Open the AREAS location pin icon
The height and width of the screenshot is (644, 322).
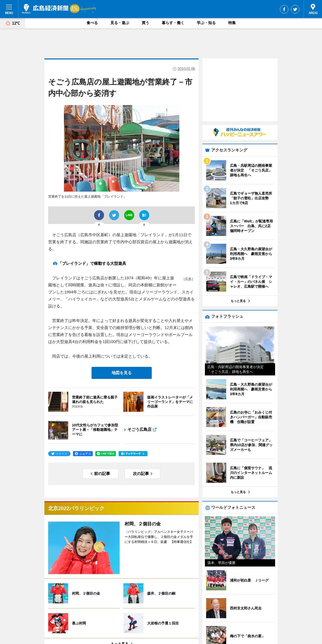click(313, 9)
